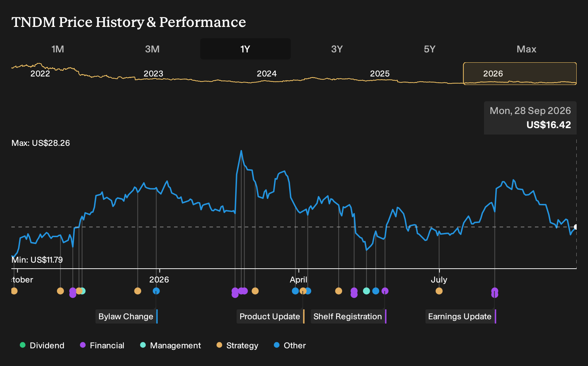Image resolution: width=588 pixels, height=366 pixels.
Task: Click the teal Management marker between April and July
Action: point(367,291)
